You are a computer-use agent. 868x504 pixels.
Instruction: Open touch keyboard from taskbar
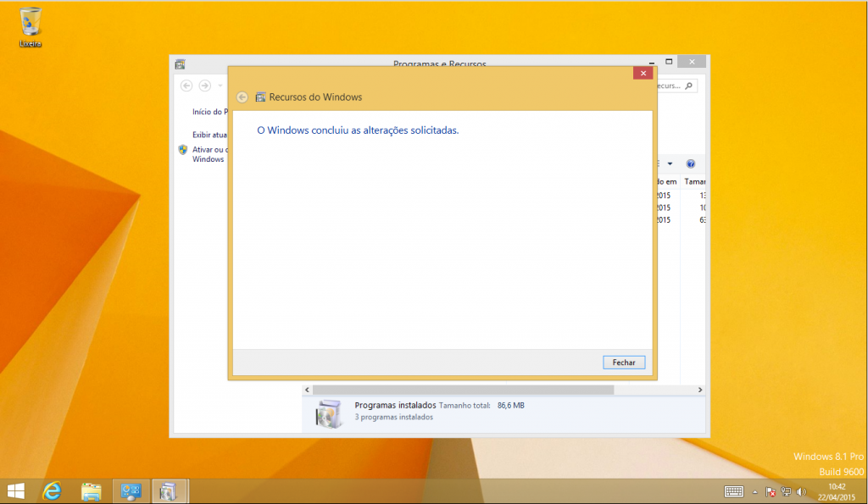pos(733,491)
